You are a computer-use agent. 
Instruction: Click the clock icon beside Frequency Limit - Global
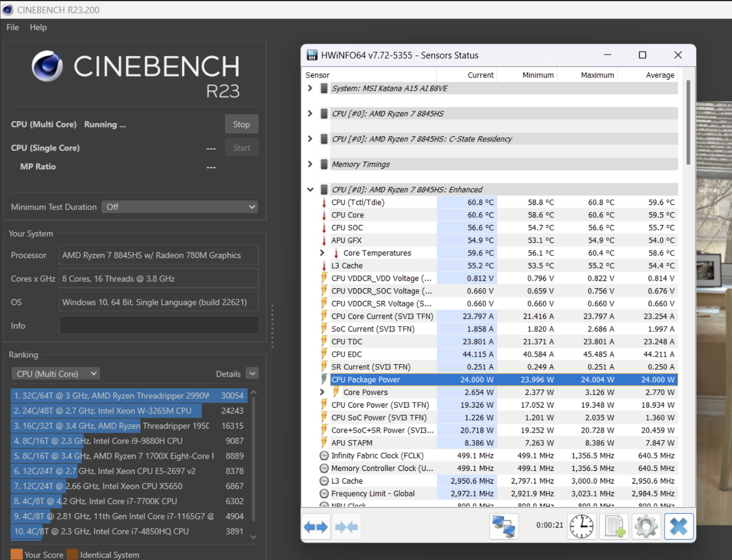[324, 494]
